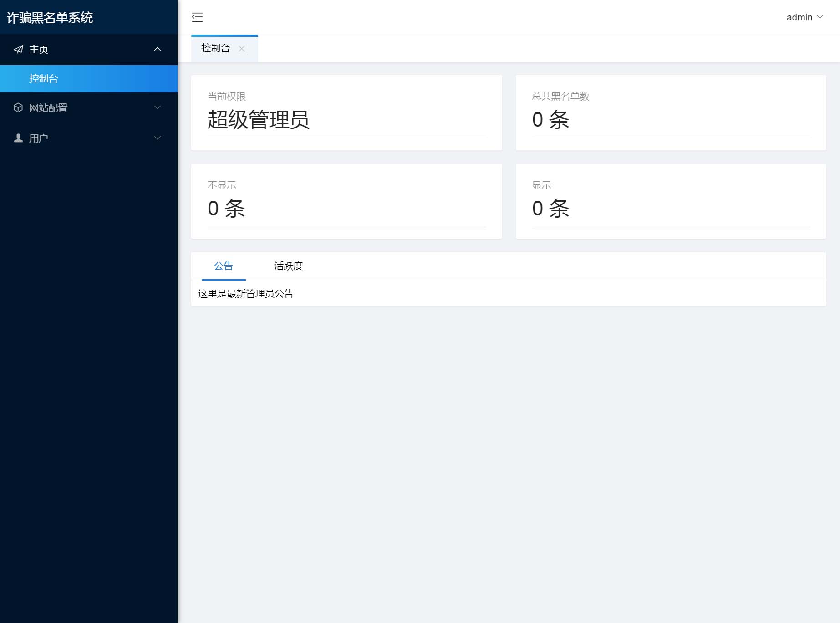Select the 不显示 count value
Viewport: 840px width, 623px height.
pyautogui.click(x=226, y=208)
